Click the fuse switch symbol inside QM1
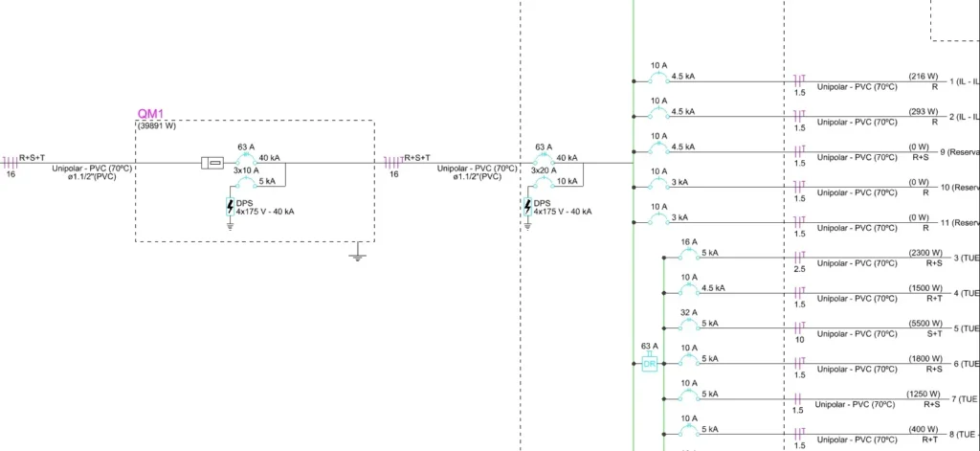Screen dimensions: 980x451 pos(212,164)
